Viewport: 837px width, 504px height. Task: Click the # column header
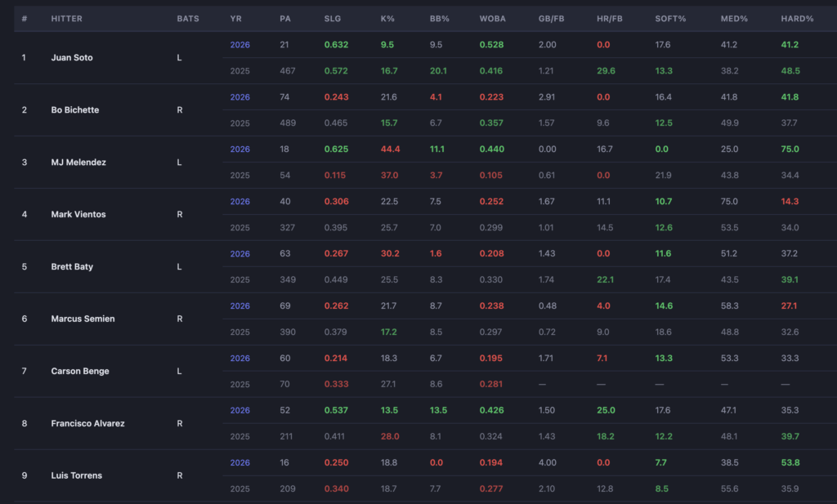25,19
